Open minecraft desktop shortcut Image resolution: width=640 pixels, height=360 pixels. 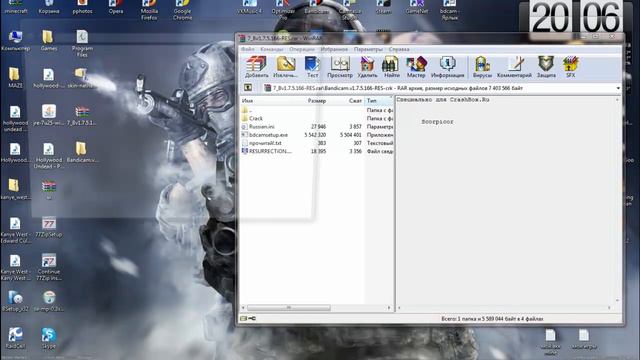click(16, 7)
